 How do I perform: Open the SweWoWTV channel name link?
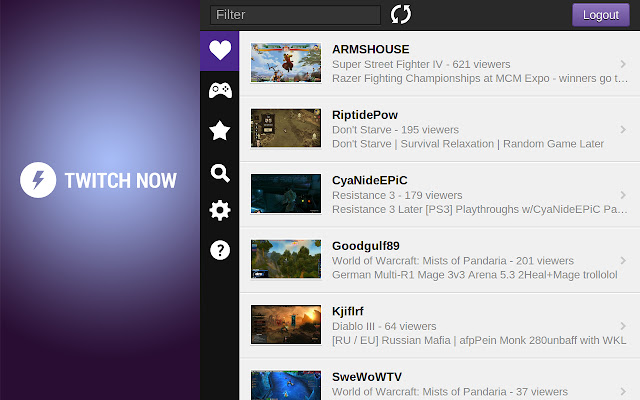[367, 377]
